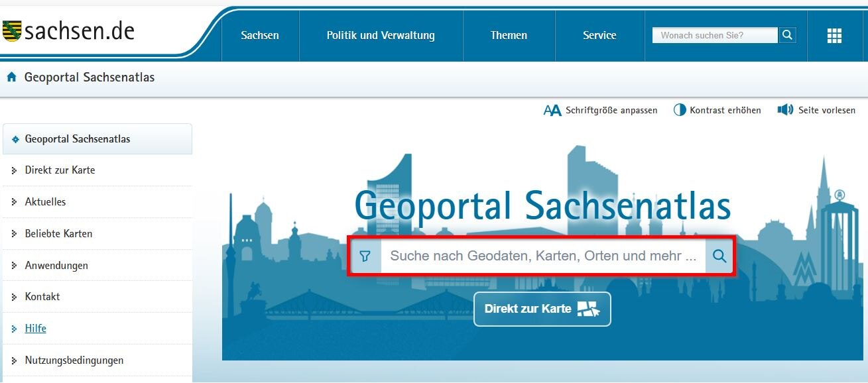Open the Sachsen menu
This screenshot has width=868, height=383.
[260, 36]
